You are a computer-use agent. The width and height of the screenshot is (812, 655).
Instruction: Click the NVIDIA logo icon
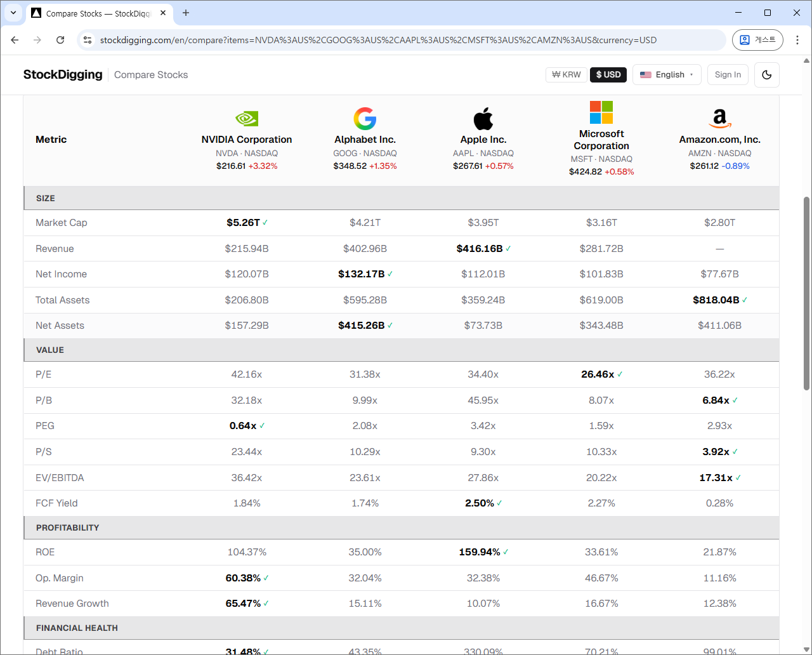pos(247,119)
